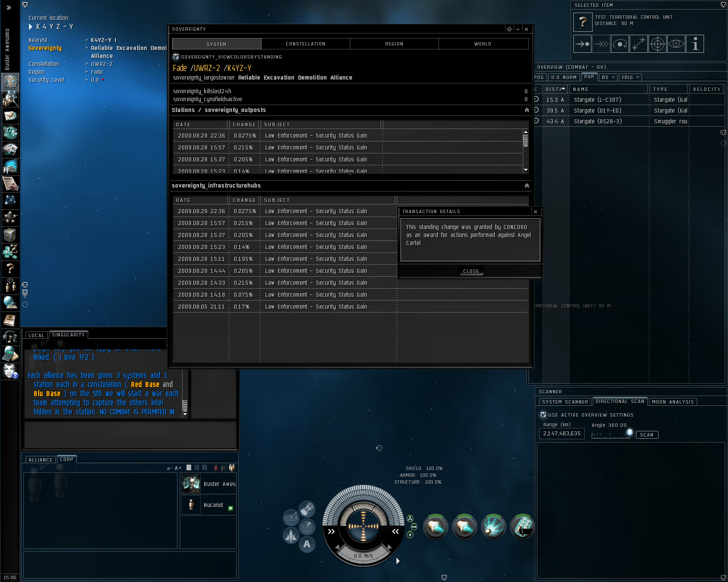
Task: Switch to the World tab in Sovereignty
Action: tap(483, 44)
